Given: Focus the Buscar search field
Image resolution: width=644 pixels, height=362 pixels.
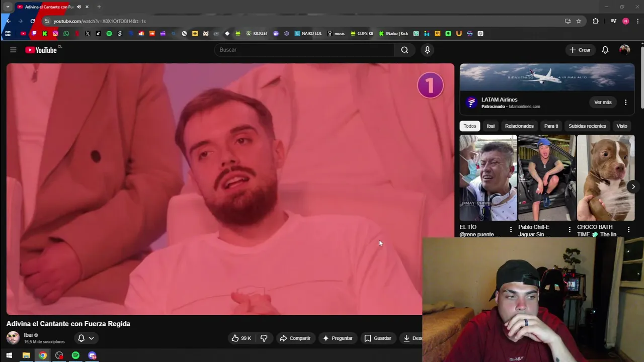Looking at the screenshot, I should 304,50.
